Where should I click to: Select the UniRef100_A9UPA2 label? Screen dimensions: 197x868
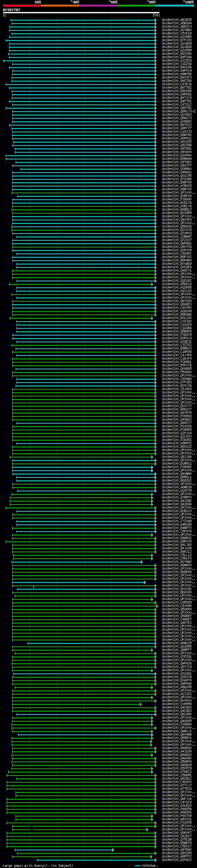[x=177, y=748]
